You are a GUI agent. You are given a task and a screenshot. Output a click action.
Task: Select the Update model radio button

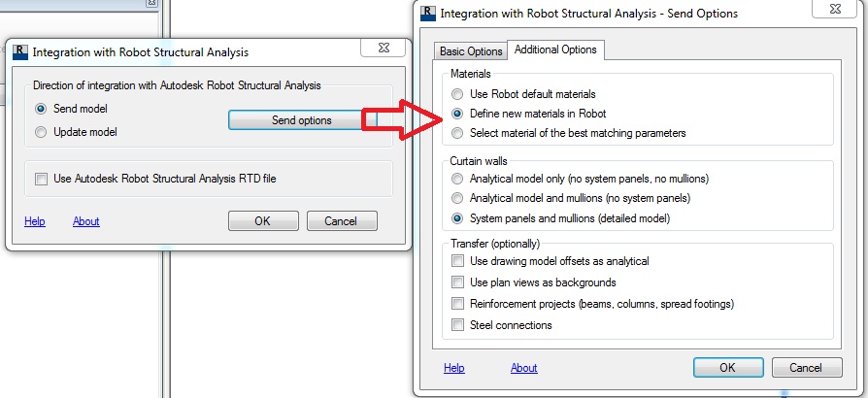(41, 132)
